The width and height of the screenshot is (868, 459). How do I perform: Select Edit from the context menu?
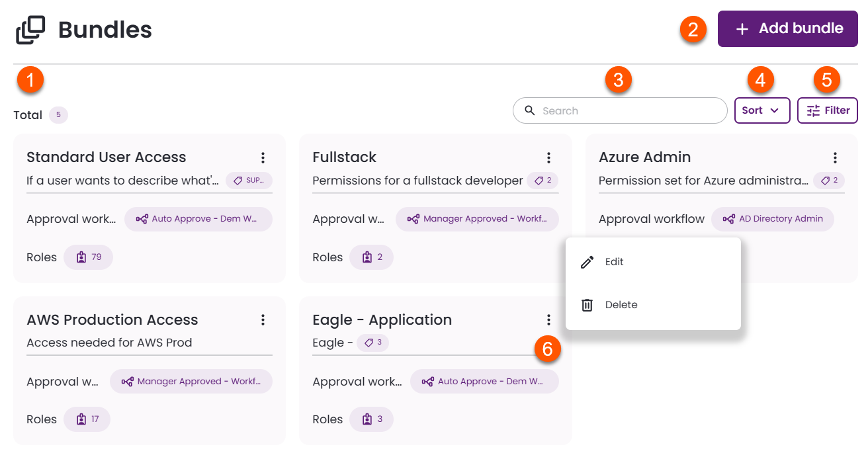coord(614,262)
